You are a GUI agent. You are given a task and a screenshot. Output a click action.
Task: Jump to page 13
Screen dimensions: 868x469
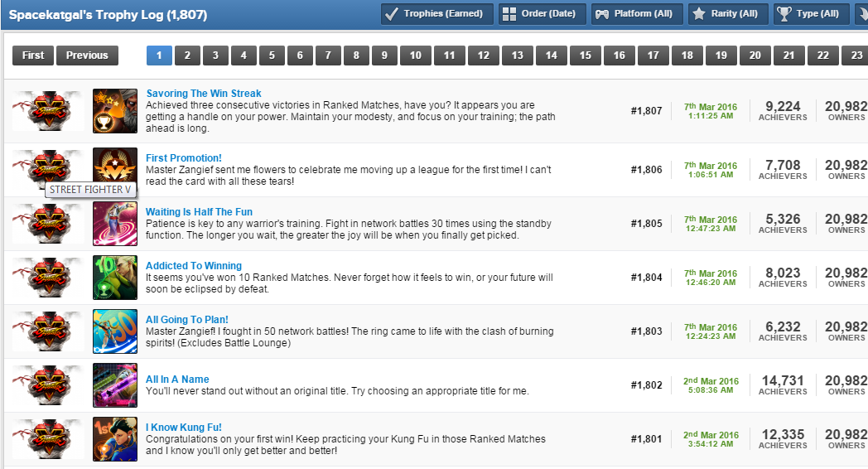click(518, 56)
